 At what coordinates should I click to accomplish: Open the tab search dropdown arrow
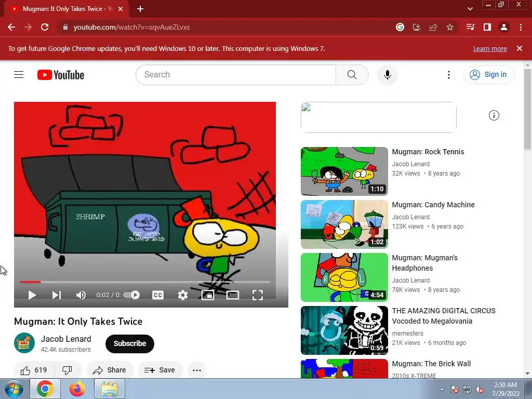[470, 9]
